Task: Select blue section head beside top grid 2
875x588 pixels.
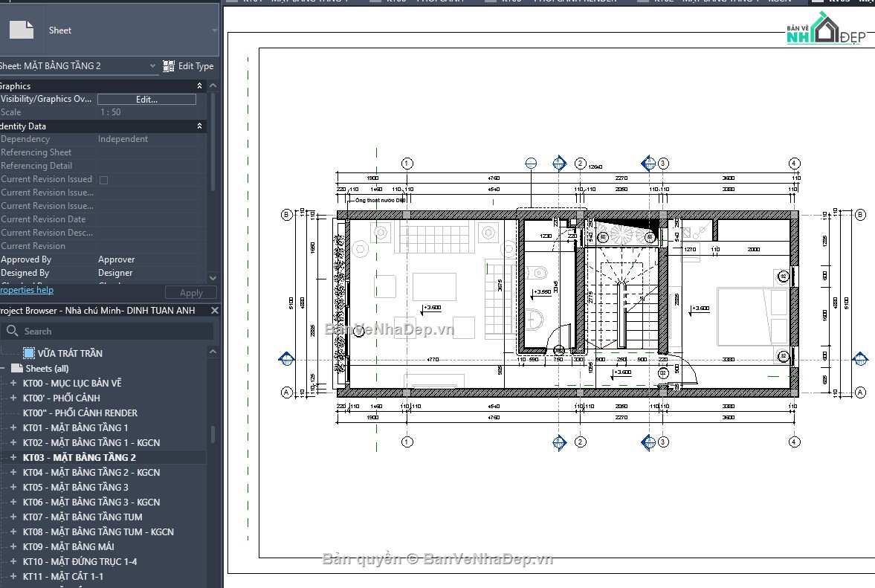Action: coord(559,163)
